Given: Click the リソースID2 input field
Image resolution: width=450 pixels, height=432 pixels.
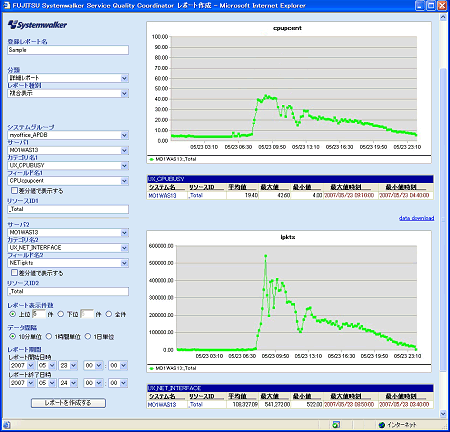Looking at the screenshot, I should (68, 291).
